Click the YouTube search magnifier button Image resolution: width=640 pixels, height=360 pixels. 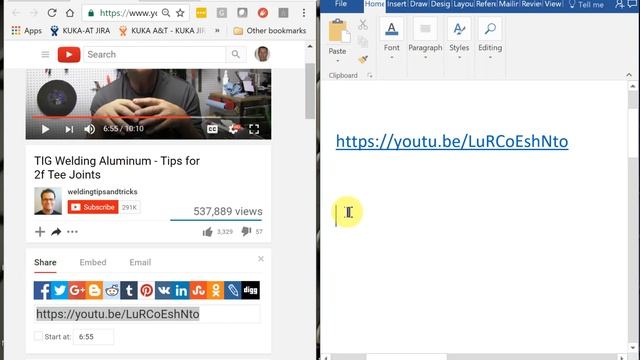tap(236, 54)
